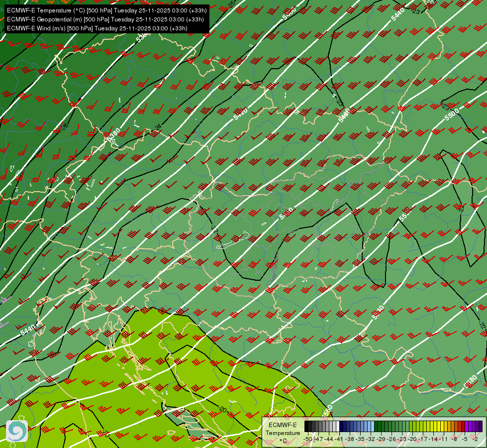This screenshot has width=487, height=448.
Task: Click the -24 isotherm contour label
Action: 158,127
